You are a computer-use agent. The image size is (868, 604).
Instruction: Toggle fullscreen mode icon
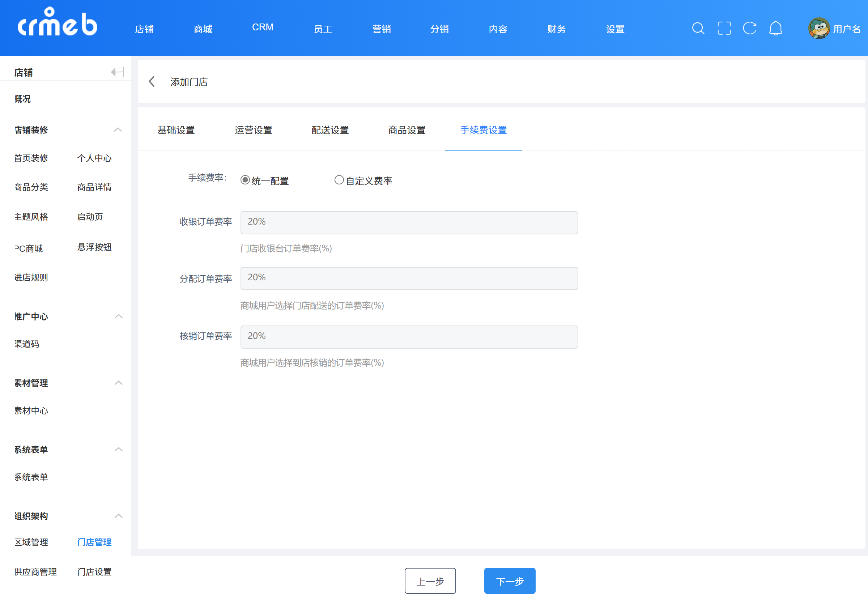tap(724, 28)
